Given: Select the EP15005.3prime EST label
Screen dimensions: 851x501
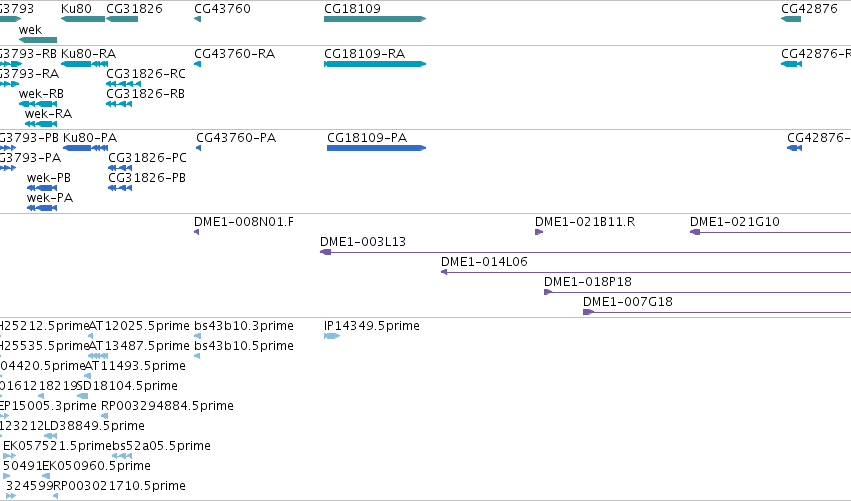Looking at the screenshot, I should click(48, 407).
